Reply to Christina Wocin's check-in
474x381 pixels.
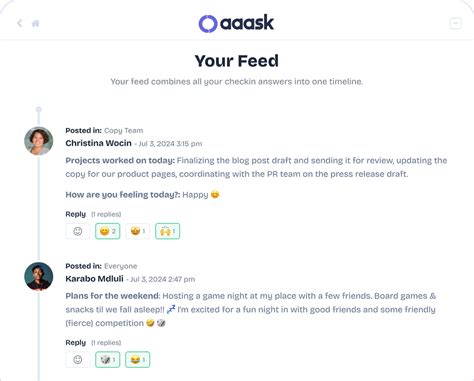pos(76,214)
